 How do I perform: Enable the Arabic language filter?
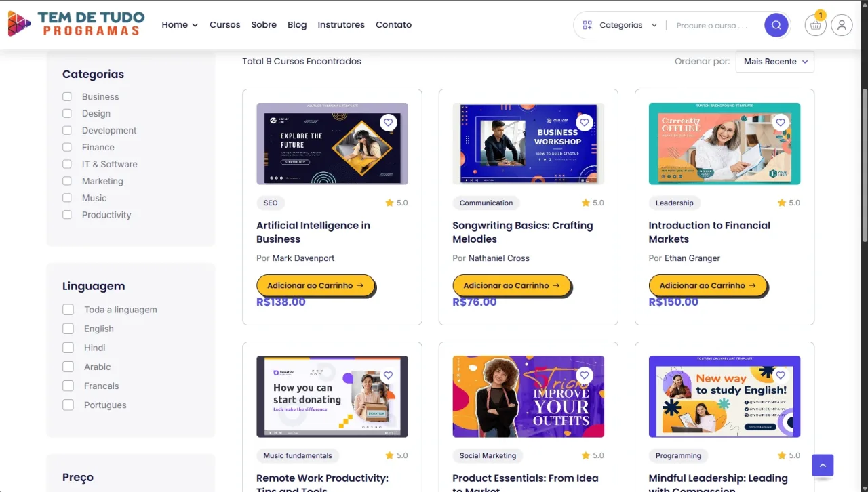pos(68,367)
